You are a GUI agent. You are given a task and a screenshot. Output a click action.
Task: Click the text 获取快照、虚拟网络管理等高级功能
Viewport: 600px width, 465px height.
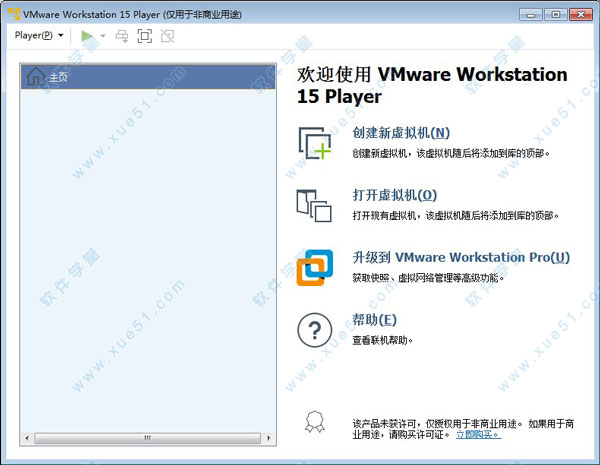(428, 278)
